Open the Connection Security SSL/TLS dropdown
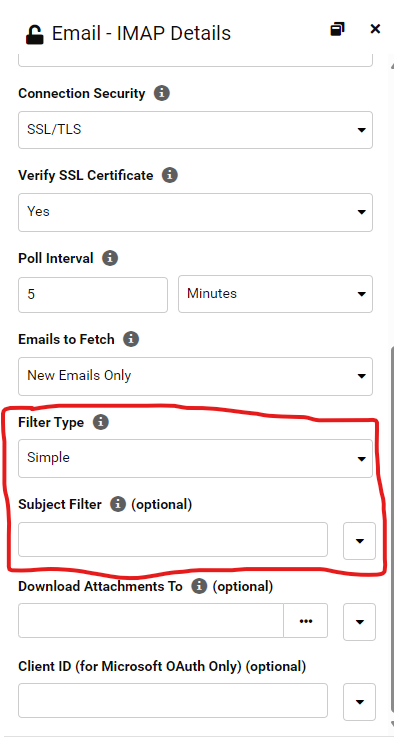The width and height of the screenshot is (394, 743). (195, 130)
